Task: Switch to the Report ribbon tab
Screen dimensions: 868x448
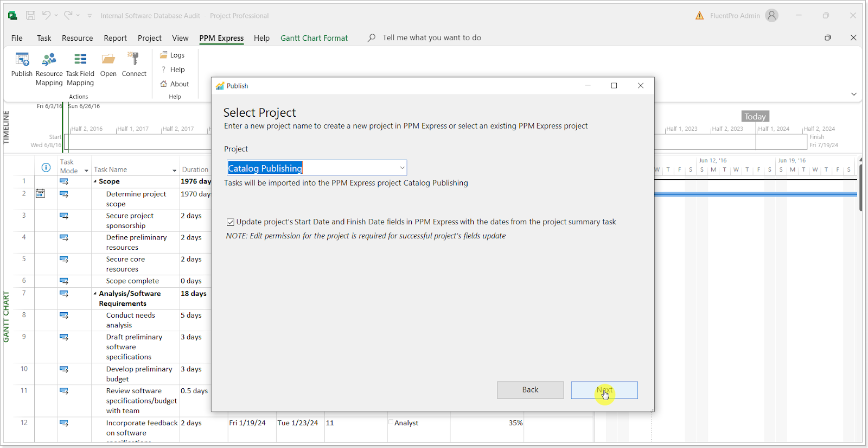Action: click(x=115, y=38)
